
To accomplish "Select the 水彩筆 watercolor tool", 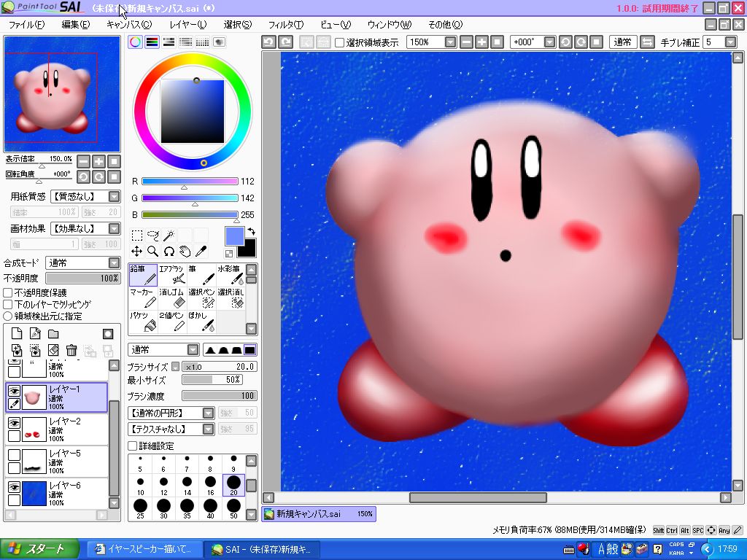I will pyautogui.click(x=231, y=275).
